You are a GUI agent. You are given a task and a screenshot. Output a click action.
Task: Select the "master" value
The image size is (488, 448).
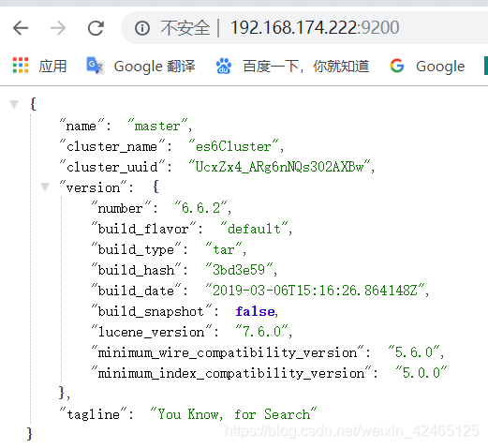157,126
